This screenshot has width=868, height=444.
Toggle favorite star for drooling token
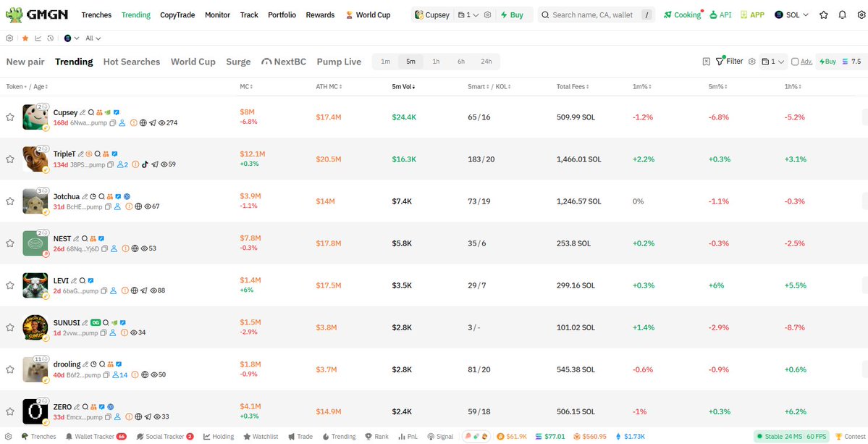pos(9,369)
